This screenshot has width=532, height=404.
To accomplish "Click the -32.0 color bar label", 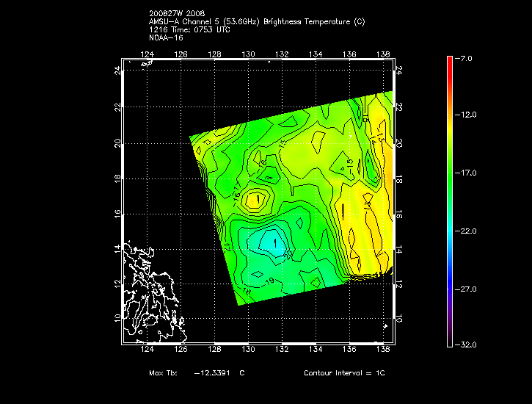I will click(467, 344).
